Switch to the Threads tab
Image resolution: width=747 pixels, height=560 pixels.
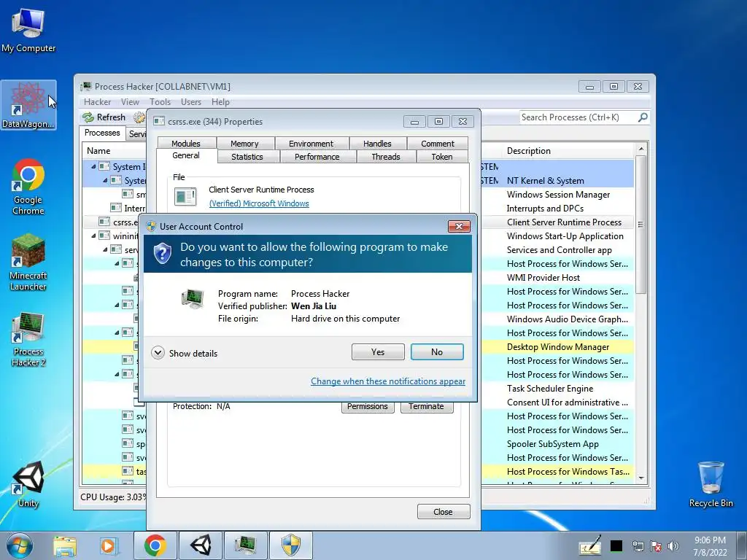[386, 157]
